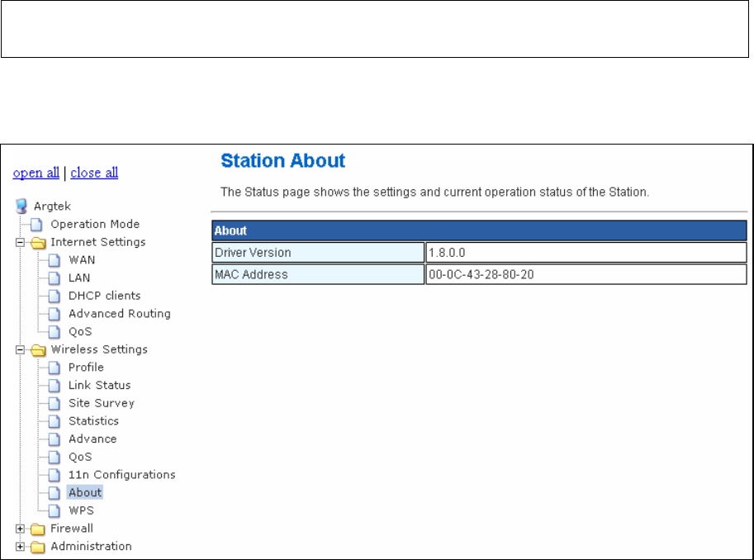Open the 11n Configurations page
754x560 pixels.
pos(121,475)
